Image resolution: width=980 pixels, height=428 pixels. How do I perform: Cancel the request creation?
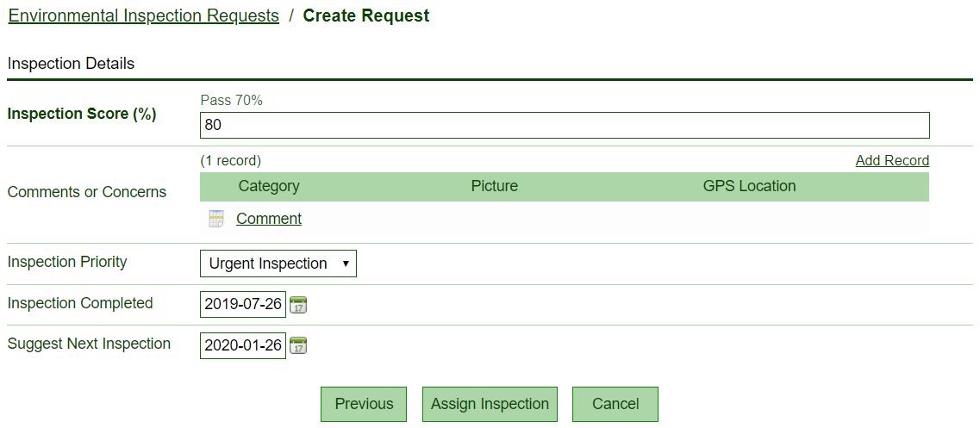coord(615,404)
